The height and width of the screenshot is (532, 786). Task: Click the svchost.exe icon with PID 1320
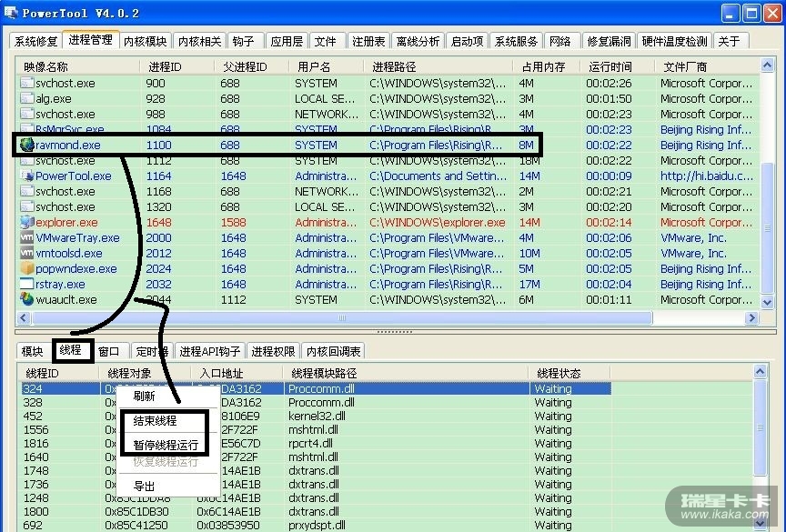coord(27,207)
